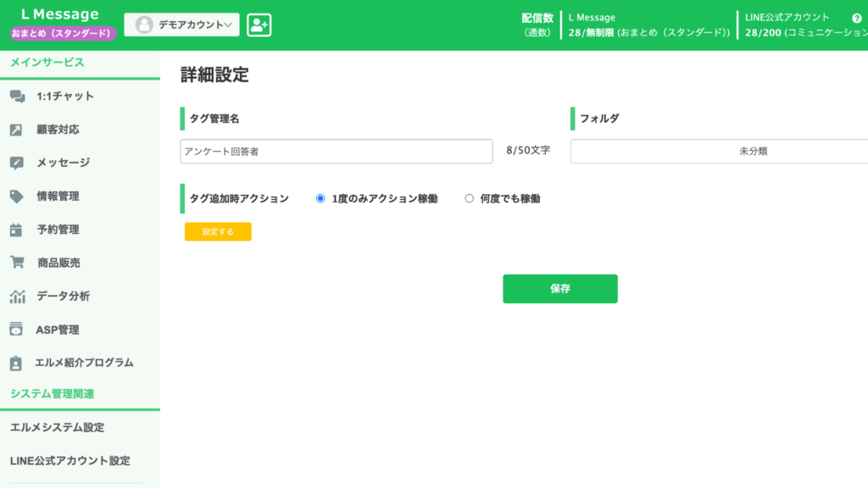
Task: Click the yellow 設定する button
Action: (x=218, y=232)
